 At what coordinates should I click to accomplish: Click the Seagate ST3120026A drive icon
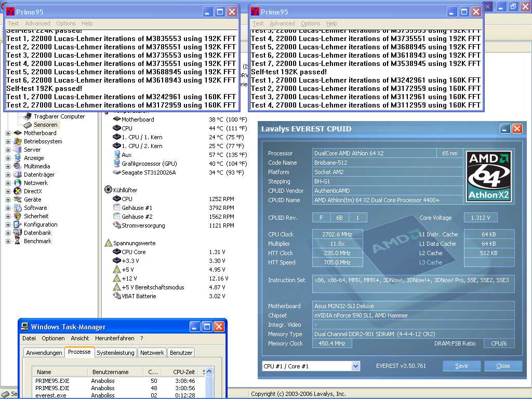tap(117, 172)
